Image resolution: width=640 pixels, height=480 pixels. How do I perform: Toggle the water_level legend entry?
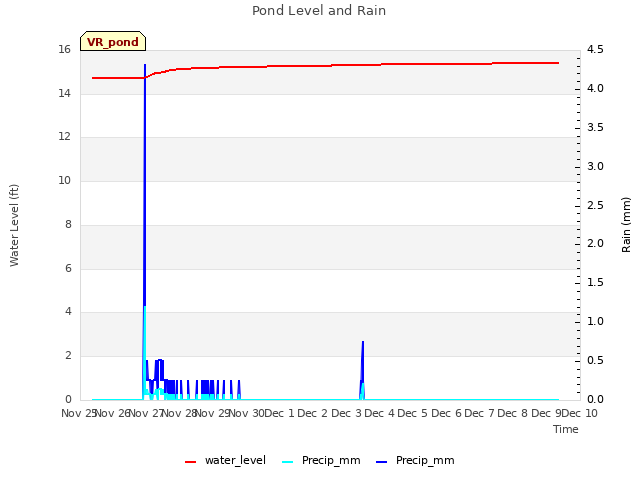pyautogui.click(x=225, y=461)
